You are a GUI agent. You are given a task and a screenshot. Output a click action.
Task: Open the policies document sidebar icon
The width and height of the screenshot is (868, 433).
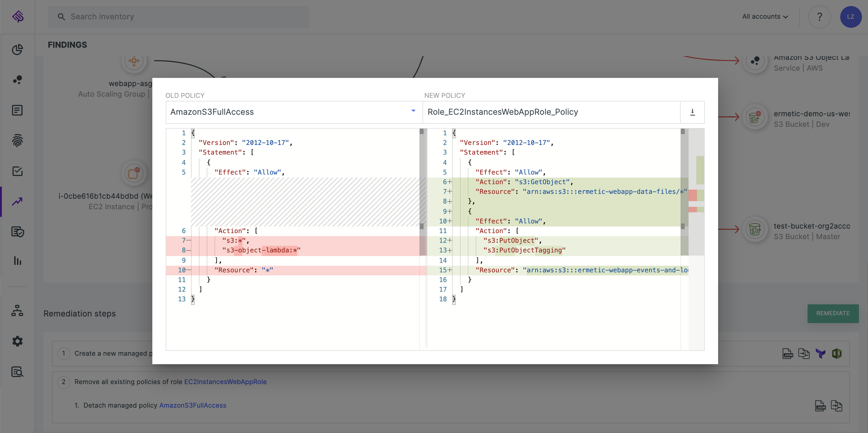click(x=17, y=110)
